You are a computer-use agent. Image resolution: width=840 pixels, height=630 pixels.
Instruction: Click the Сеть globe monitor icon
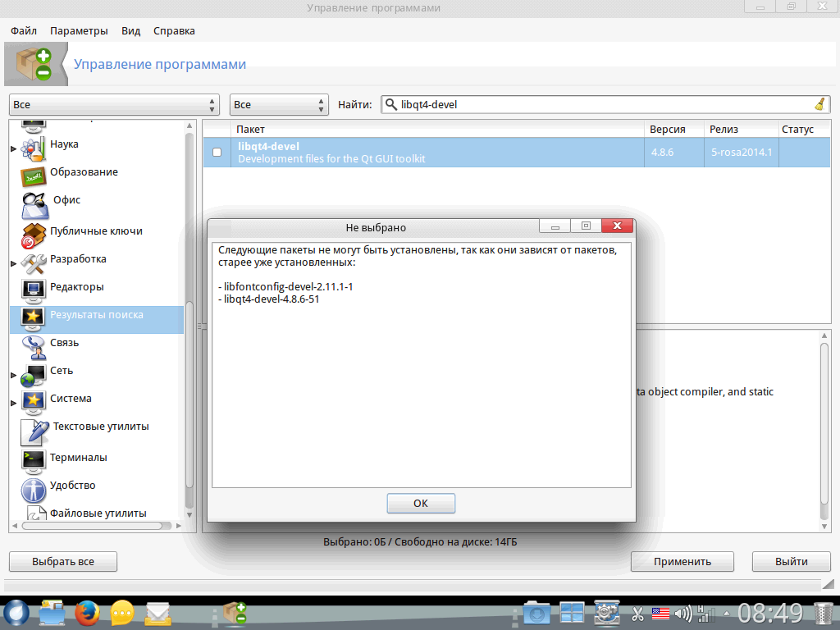tap(33, 375)
